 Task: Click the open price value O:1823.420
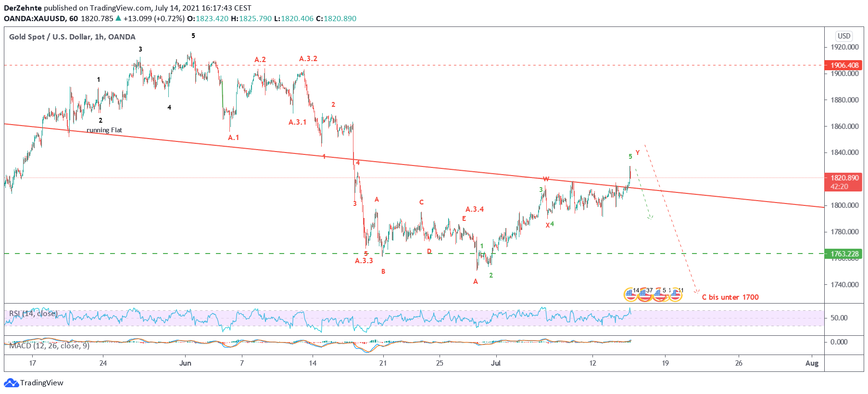pyautogui.click(x=208, y=18)
